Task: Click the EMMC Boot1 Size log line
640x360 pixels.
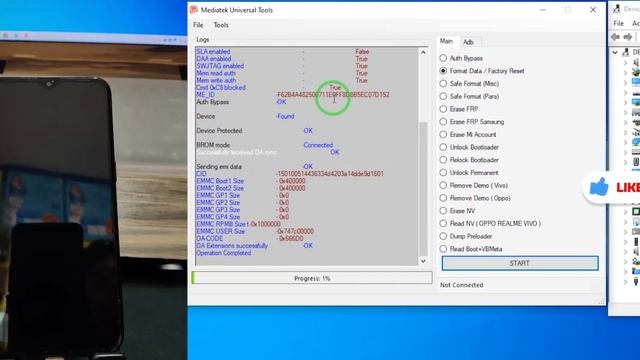Action: (251, 181)
